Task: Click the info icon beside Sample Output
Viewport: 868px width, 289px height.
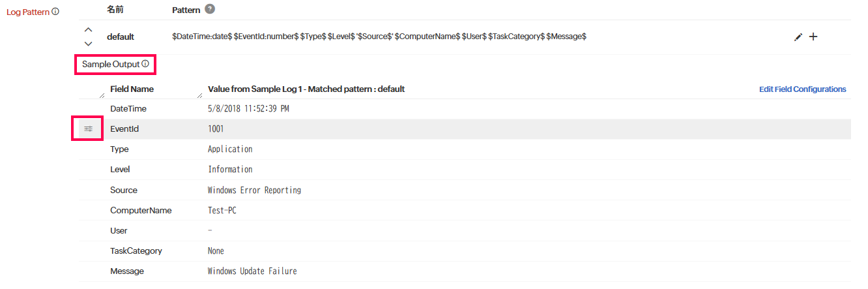Action: pos(145,65)
